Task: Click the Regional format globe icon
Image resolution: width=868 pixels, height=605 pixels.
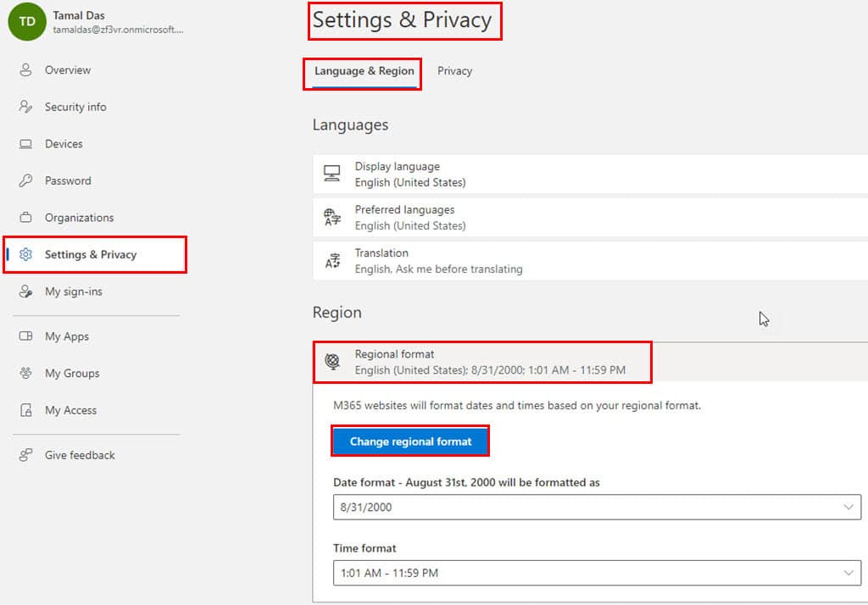Action: (332, 362)
